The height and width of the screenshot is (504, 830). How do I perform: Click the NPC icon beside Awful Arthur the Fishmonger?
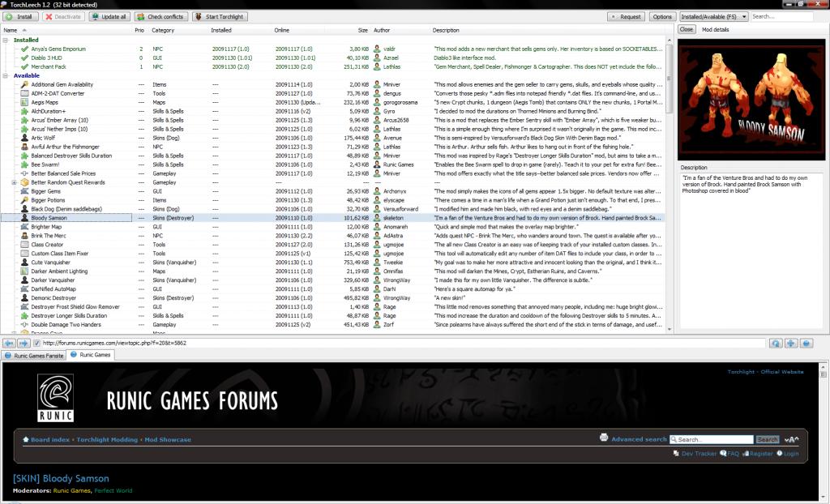(x=24, y=147)
